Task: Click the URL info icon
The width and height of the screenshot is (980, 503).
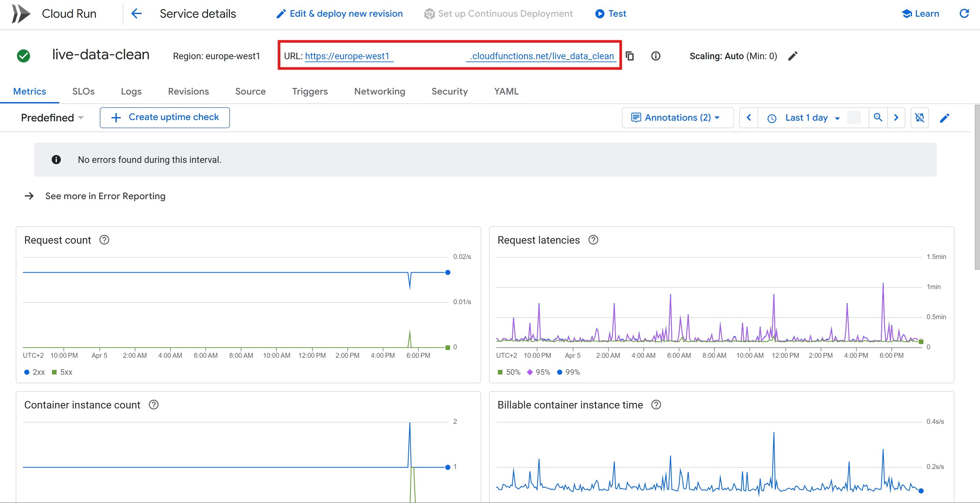Action: [x=656, y=56]
